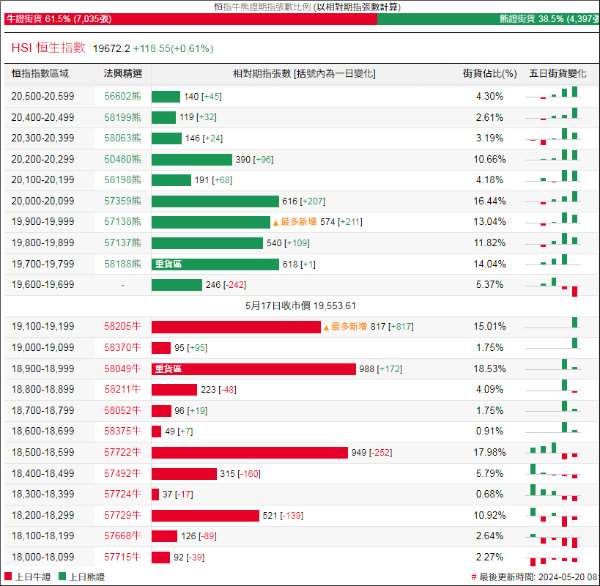
Task: Click the 五日街貨變化 column header
Action: (558, 73)
